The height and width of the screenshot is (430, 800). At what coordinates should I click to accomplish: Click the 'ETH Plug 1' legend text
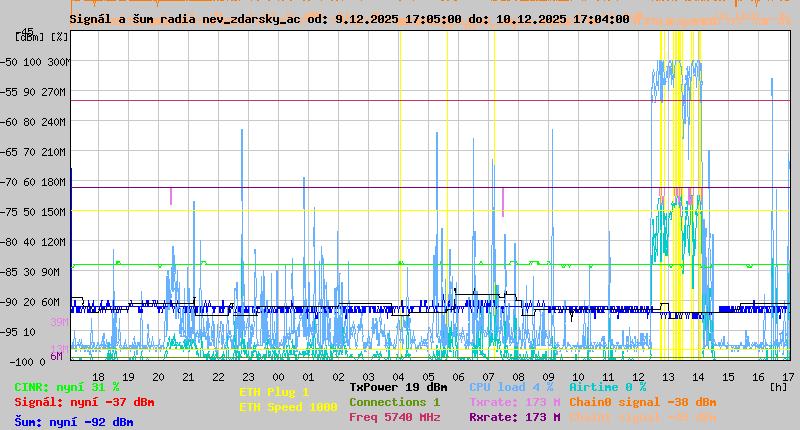tap(274, 392)
